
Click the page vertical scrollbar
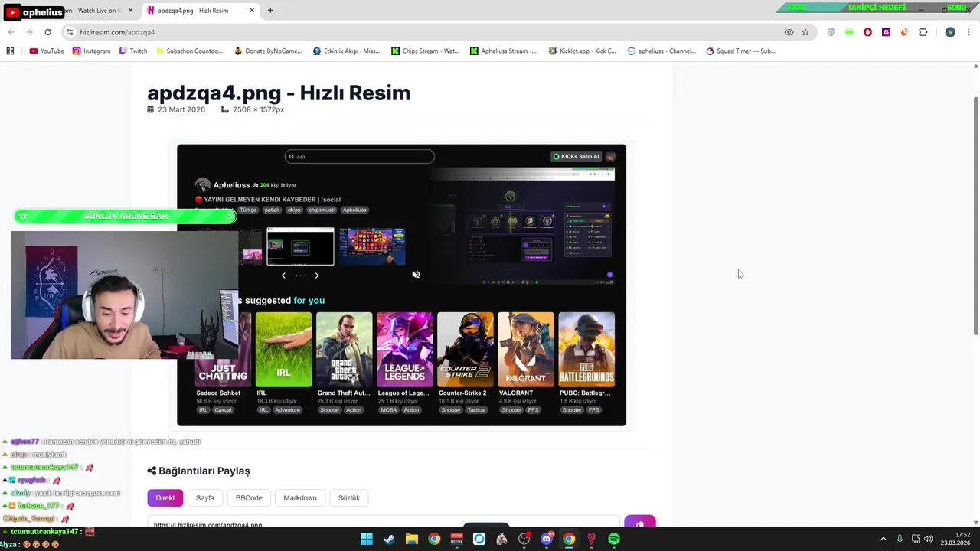tap(975, 214)
